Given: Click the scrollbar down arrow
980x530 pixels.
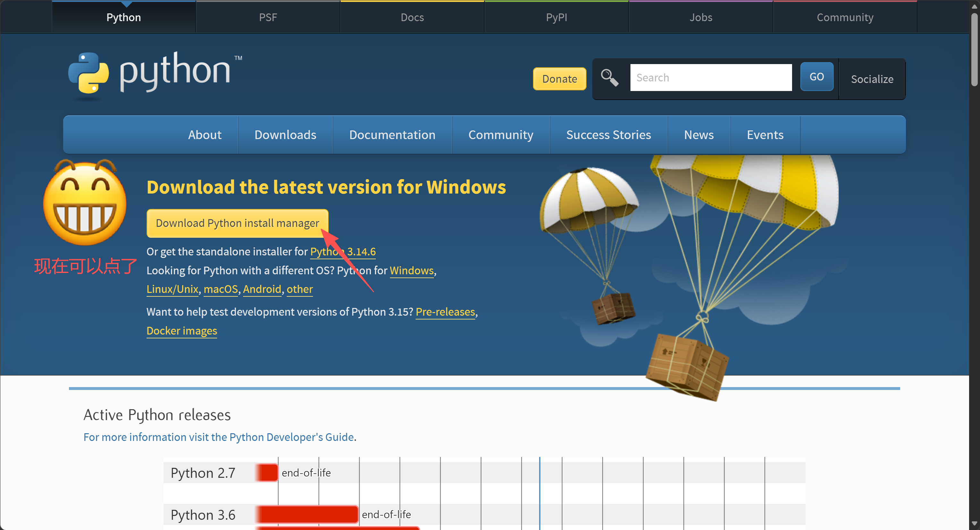Looking at the screenshot, I should click(974, 524).
